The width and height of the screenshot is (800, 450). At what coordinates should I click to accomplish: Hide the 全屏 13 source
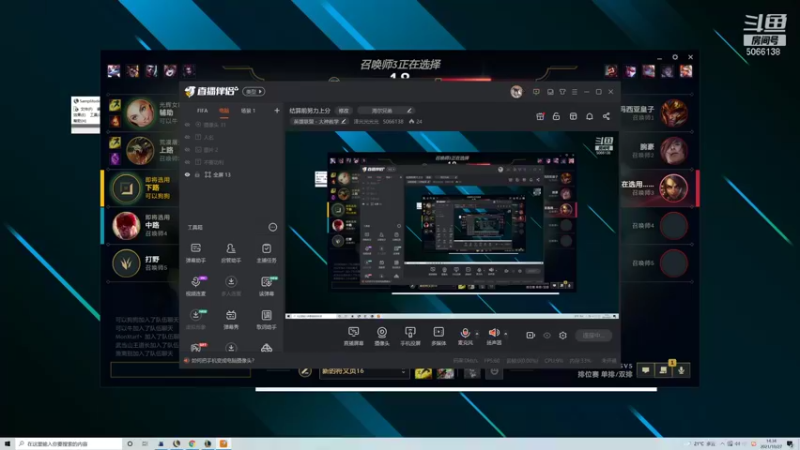tap(187, 174)
